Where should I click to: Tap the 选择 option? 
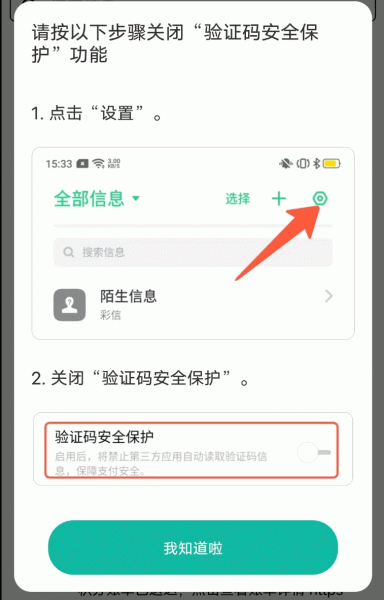tap(238, 199)
